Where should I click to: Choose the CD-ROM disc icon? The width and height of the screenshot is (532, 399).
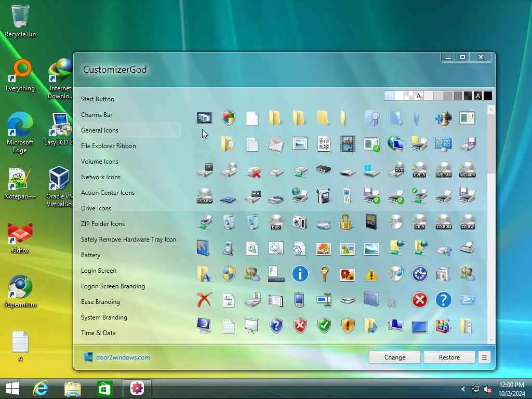444,222
